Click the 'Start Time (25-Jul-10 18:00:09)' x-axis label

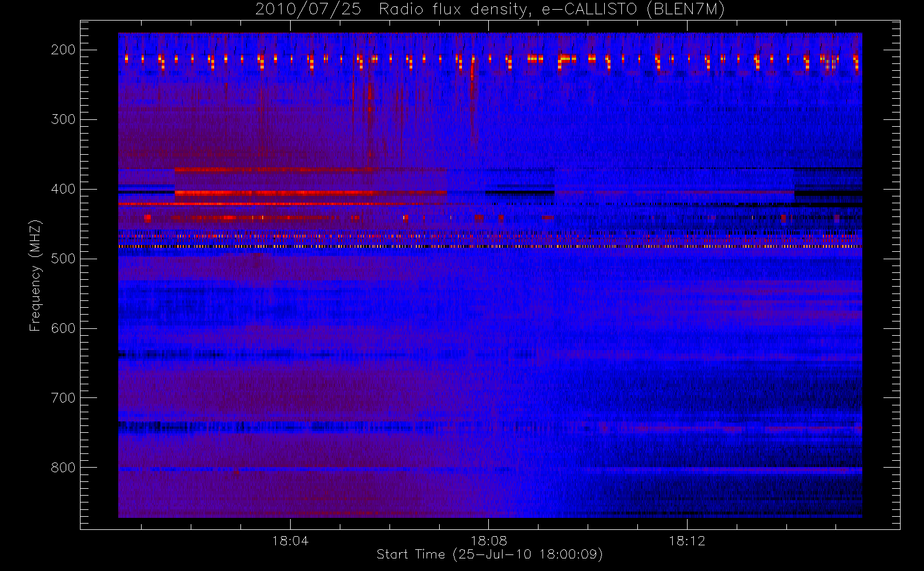pos(490,554)
